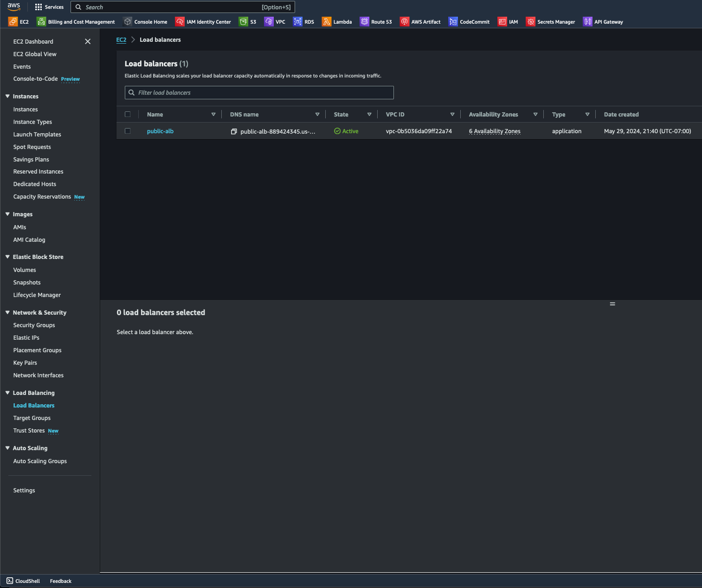This screenshot has width=702, height=588.
Task: Open Snapshots page
Action: (x=27, y=283)
